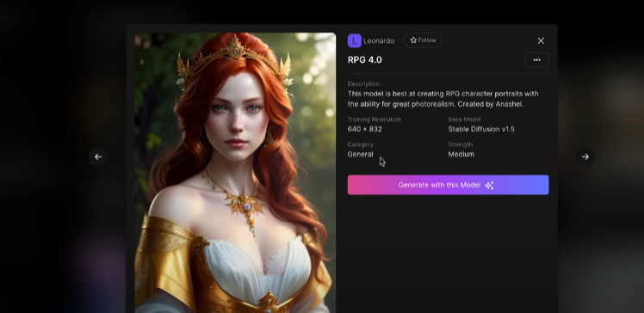This screenshot has width=644, height=313.
Task: Click the Stable Diffusion v1.5 base model value
Action: (x=481, y=129)
